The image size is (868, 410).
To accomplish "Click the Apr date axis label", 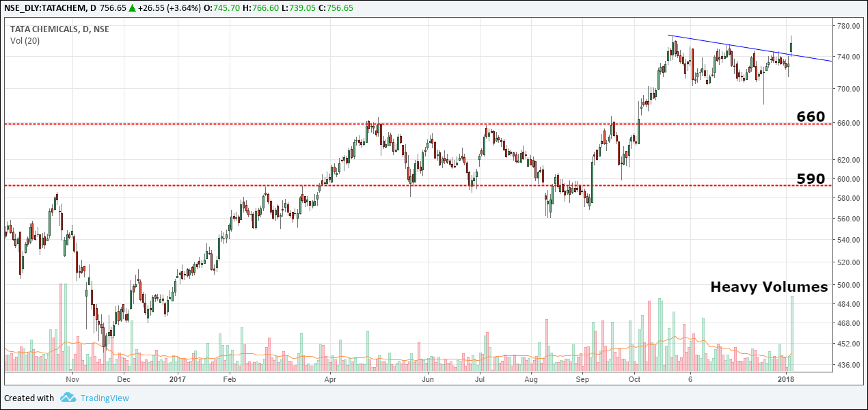I will pos(330,379).
